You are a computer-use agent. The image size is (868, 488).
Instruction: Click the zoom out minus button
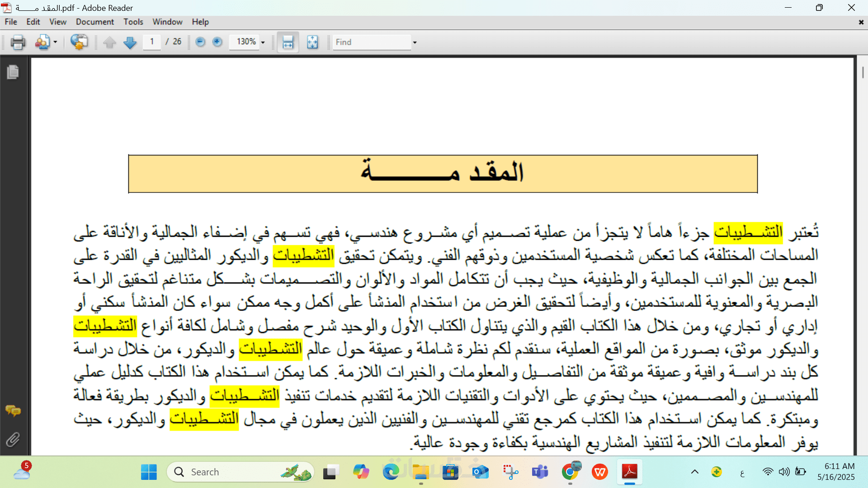tap(200, 42)
